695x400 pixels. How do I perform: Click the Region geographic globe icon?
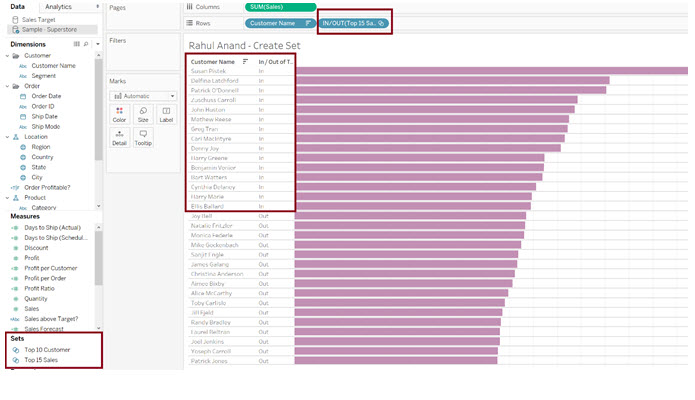coord(23,147)
